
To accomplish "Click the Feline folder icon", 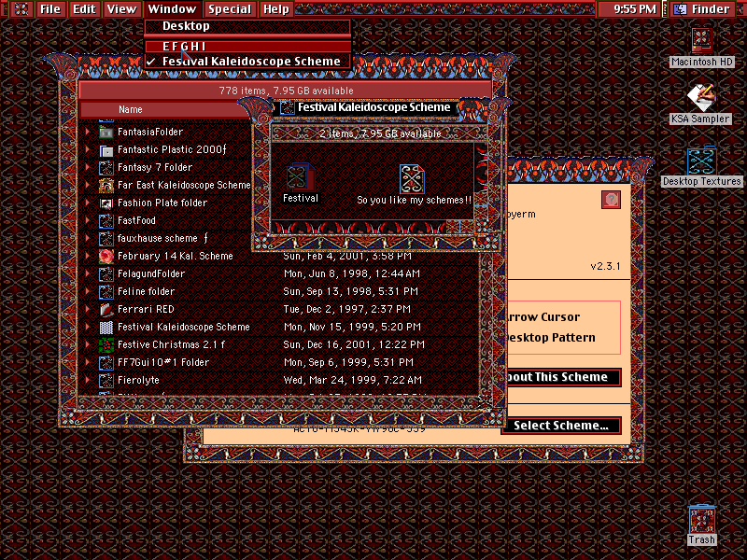I will coord(106,291).
